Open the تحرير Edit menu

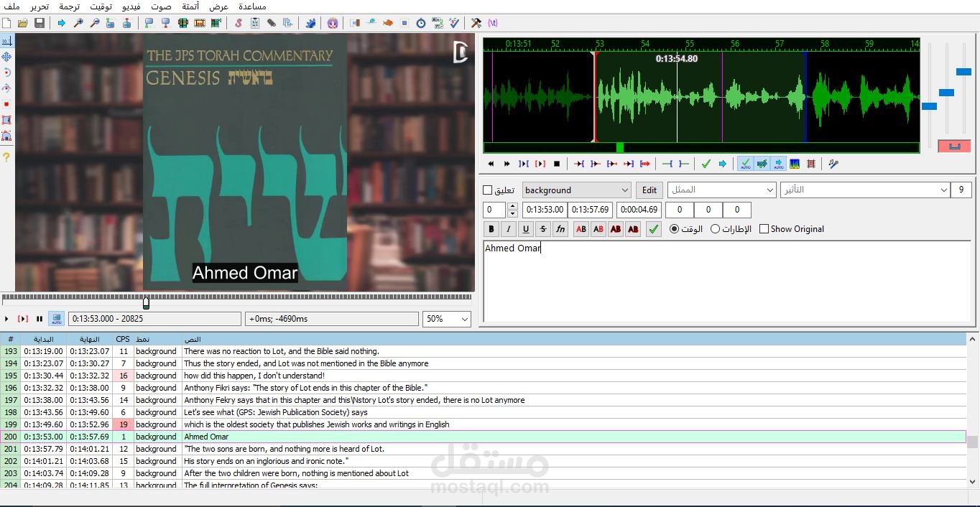(40, 6)
